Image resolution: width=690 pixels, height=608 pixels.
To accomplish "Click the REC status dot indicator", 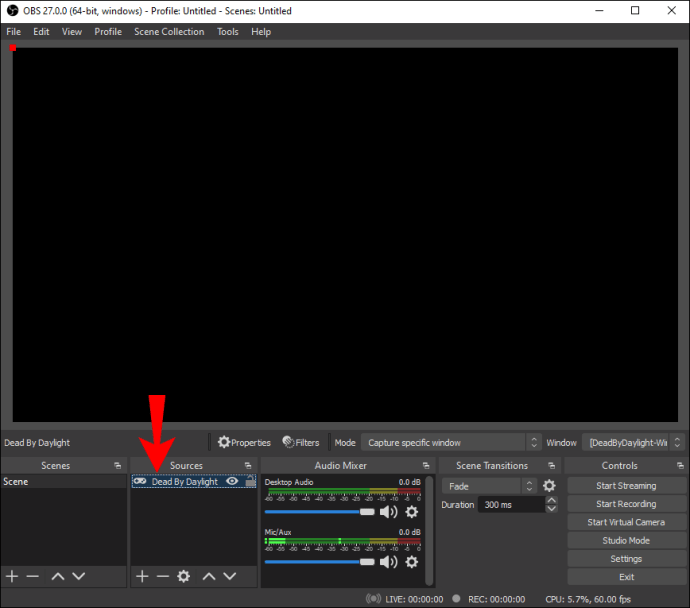I will (456, 598).
